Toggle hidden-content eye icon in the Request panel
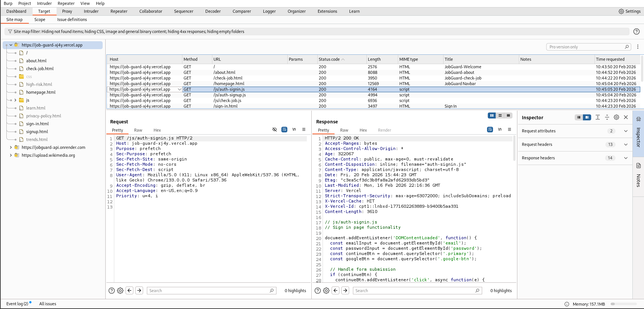The height and width of the screenshot is (309, 644). 275,129
